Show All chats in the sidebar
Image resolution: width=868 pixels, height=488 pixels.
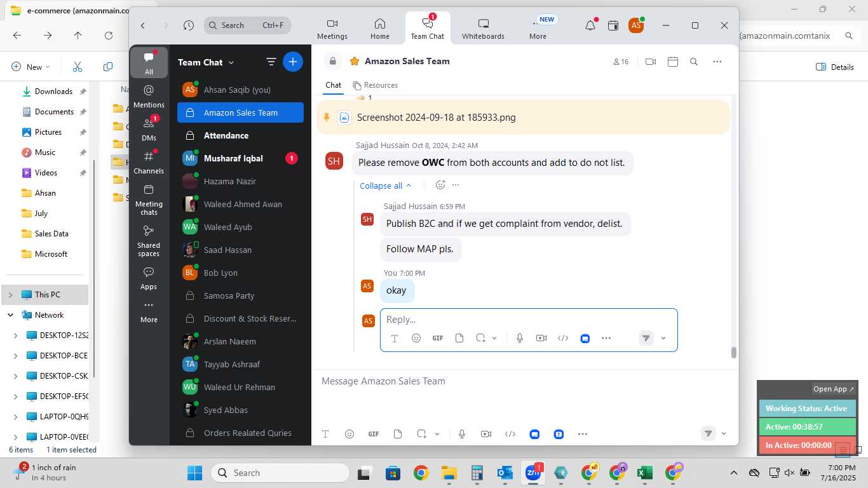coord(149,62)
